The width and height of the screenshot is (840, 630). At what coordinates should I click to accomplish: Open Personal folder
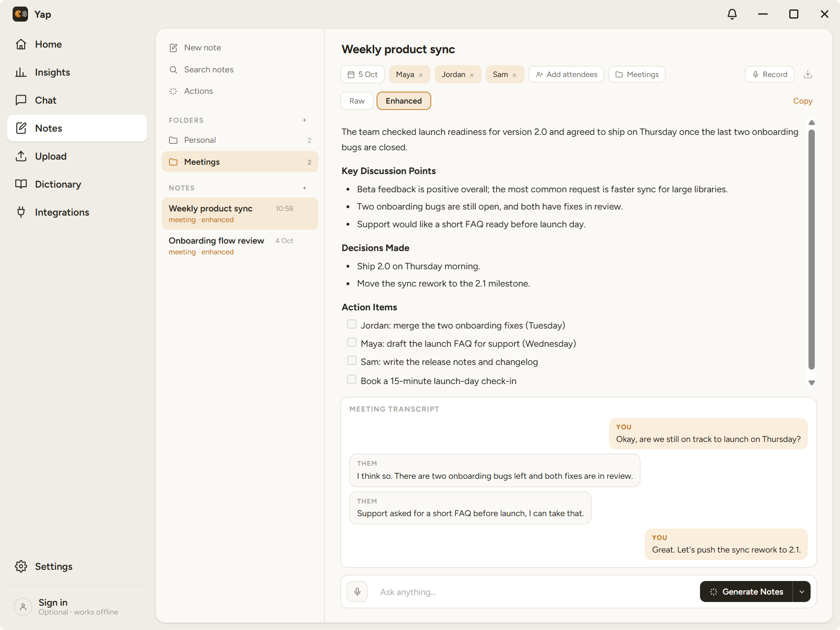point(240,140)
